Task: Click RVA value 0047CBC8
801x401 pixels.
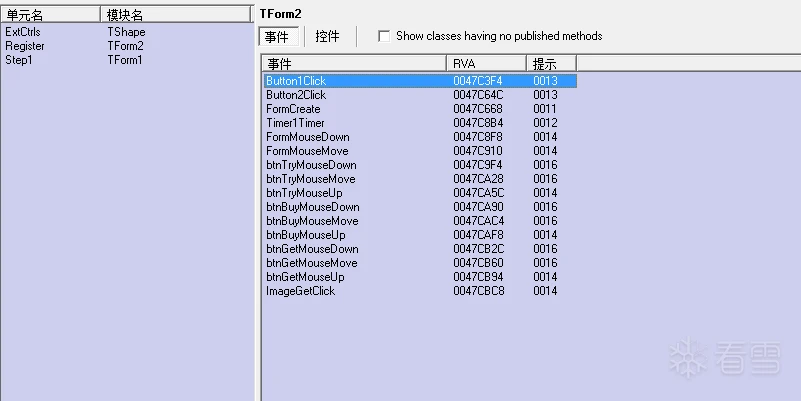Action: 478,291
